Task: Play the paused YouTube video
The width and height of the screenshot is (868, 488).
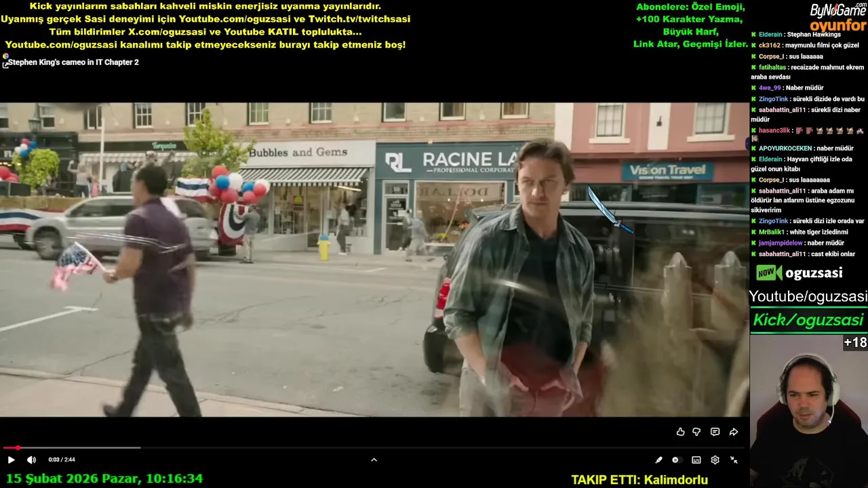Action: (x=11, y=460)
